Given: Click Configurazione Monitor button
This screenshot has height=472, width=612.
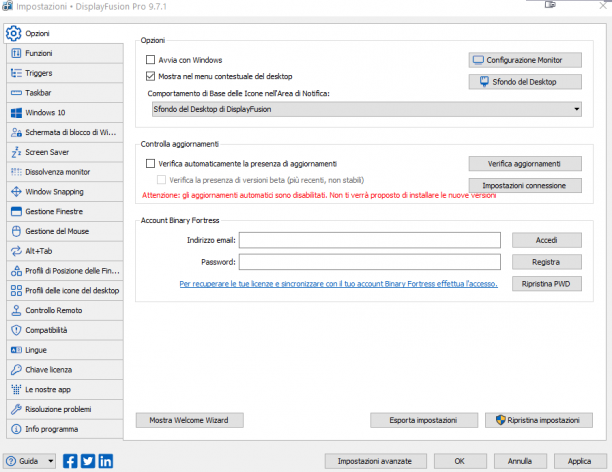Looking at the screenshot, I should coord(525,60).
